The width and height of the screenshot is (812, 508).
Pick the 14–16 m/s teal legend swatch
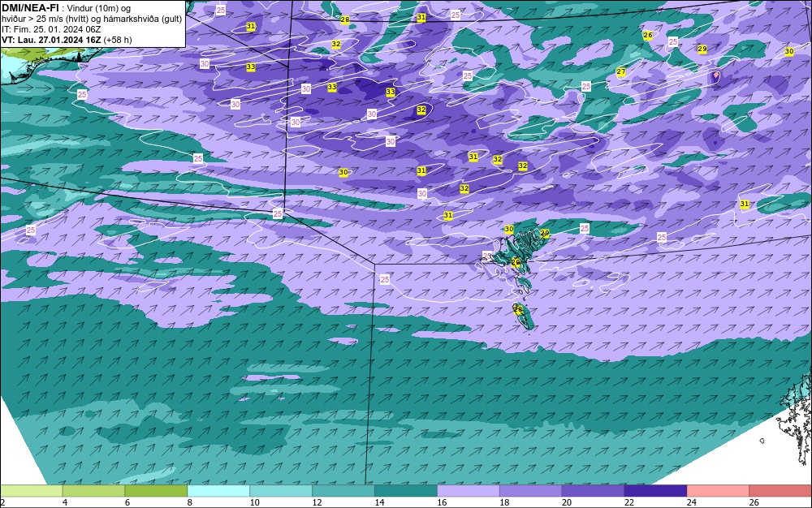(x=406, y=491)
